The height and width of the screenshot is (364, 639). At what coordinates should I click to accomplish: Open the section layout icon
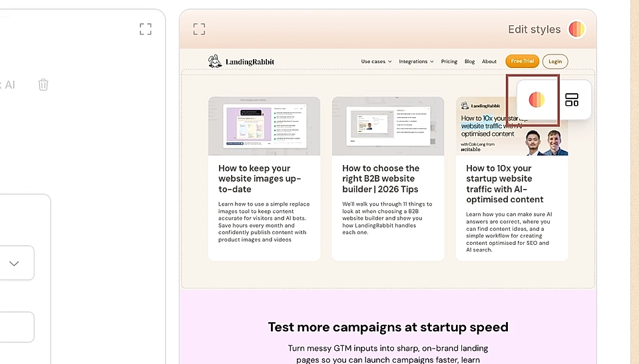(572, 99)
